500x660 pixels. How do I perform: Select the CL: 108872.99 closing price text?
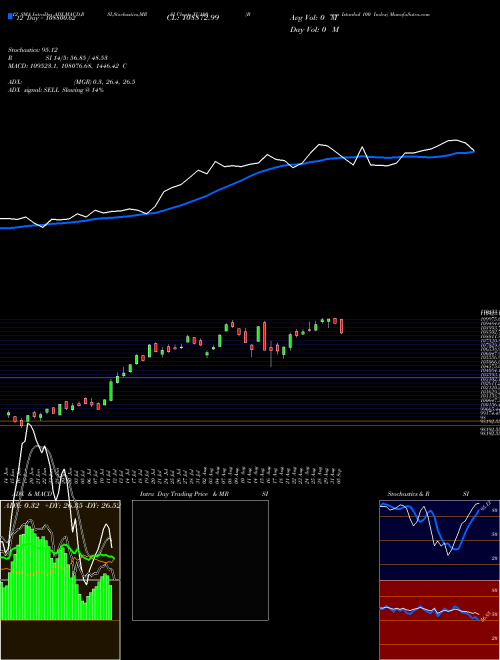pos(191,18)
